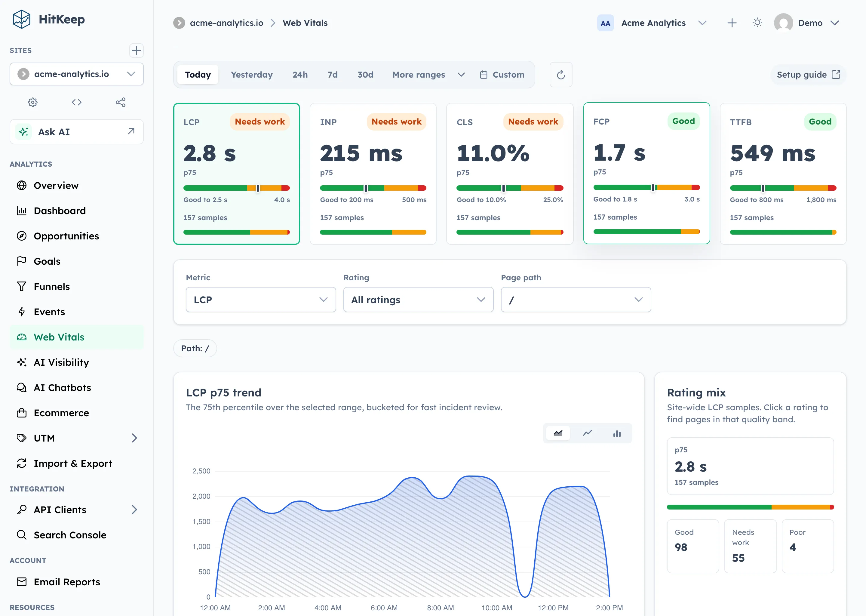
Task: Open the Page path dropdown
Action: (x=576, y=300)
